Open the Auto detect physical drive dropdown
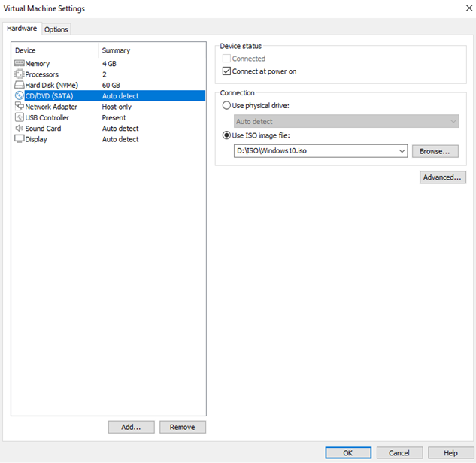This screenshot has width=476, height=463. (x=347, y=121)
